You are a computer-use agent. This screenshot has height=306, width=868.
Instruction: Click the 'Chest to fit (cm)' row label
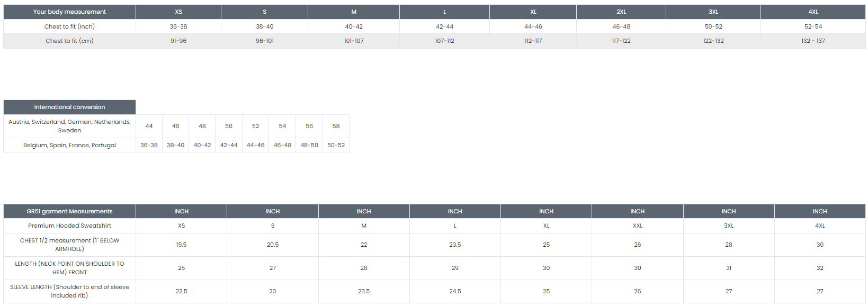(x=69, y=41)
